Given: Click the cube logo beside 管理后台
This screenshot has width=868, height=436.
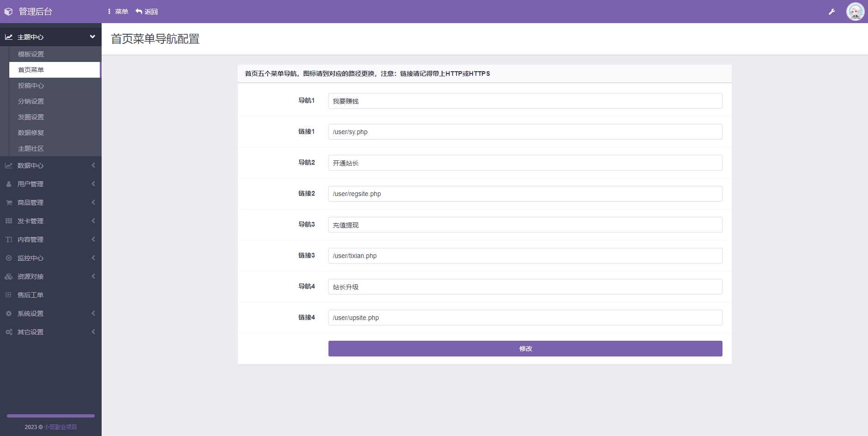Looking at the screenshot, I should coord(8,11).
